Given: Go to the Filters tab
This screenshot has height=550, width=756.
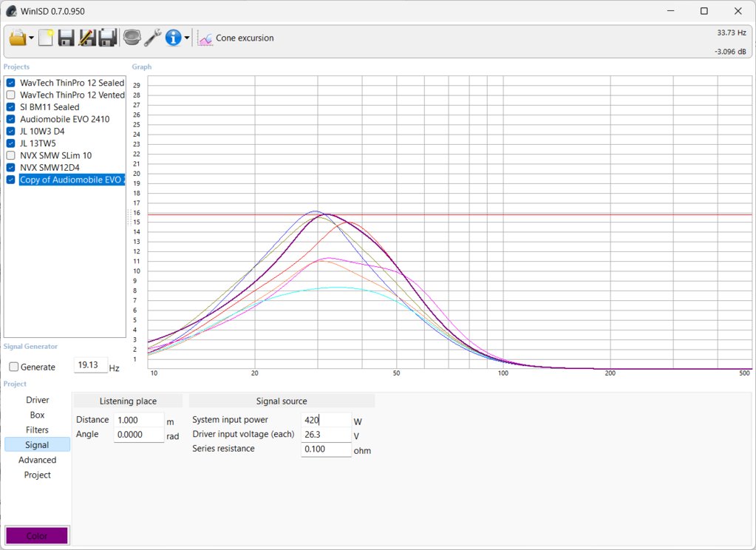Looking at the screenshot, I should tap(38, 430).
